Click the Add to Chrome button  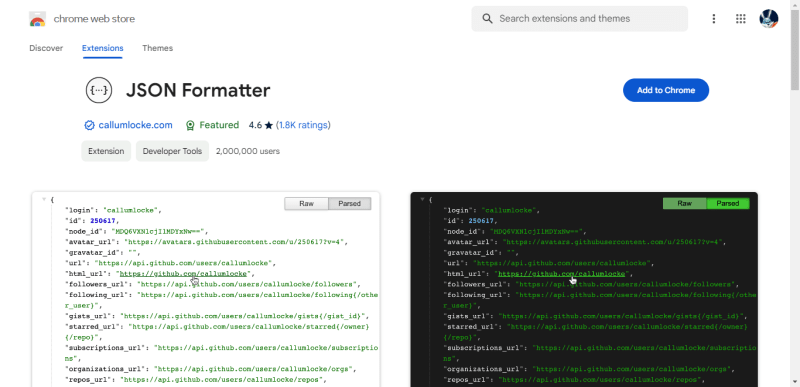point(666,90)
